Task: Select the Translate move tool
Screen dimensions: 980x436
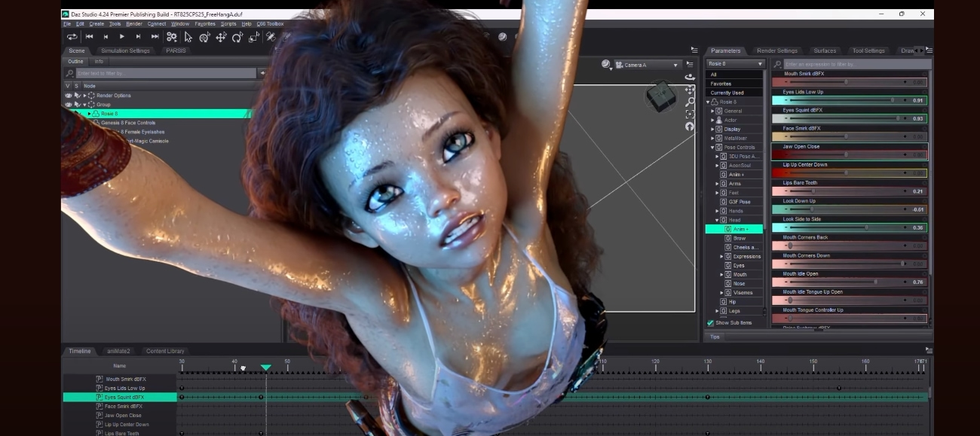Action: coord(222,36)
